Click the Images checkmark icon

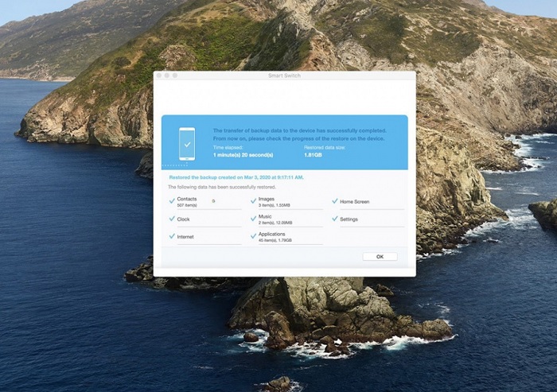[254, 200]
